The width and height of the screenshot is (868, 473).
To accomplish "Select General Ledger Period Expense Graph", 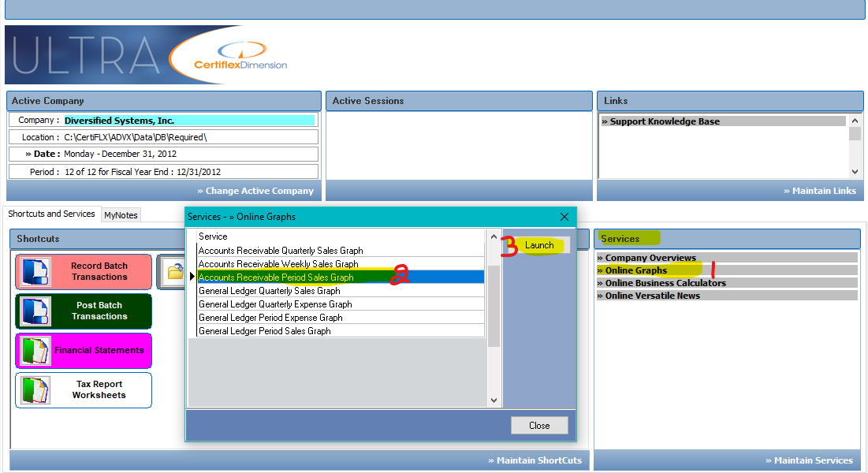I will tap(341, 318).
